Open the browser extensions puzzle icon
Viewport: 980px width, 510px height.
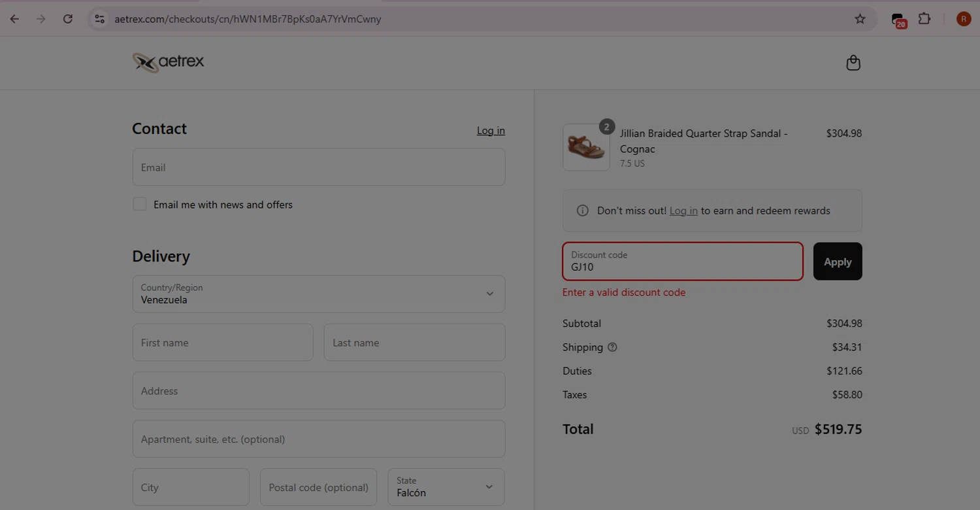pyautogui.click(x=924, y=19)
